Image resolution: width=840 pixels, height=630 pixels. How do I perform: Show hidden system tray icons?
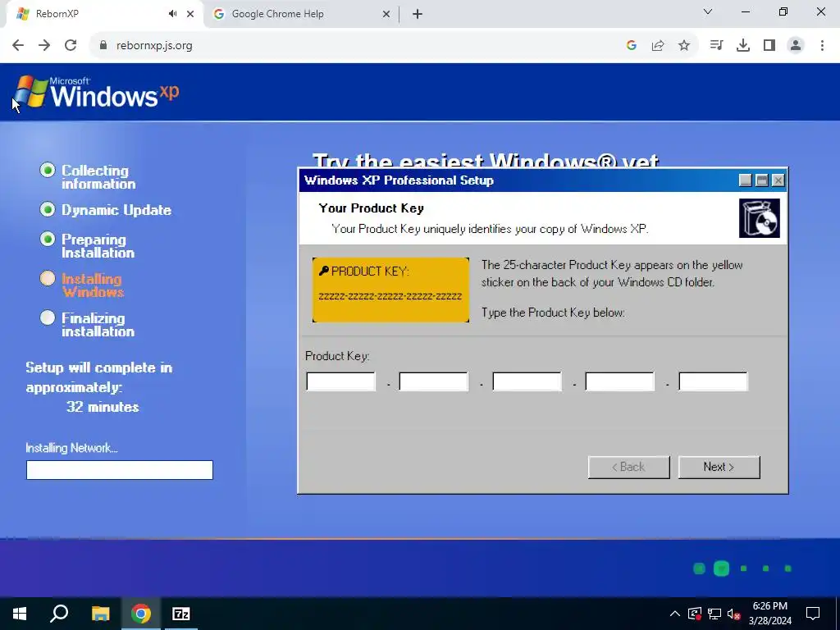point(675,614)
